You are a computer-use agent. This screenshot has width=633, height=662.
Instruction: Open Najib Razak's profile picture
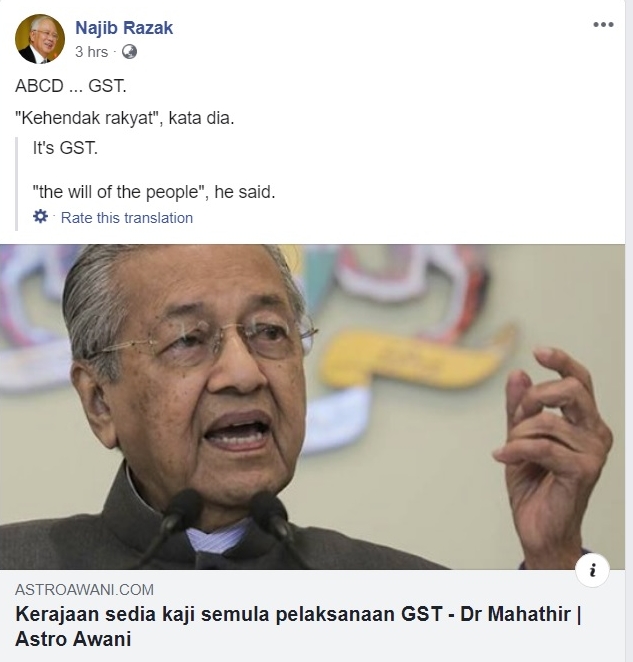click(40, 39)
